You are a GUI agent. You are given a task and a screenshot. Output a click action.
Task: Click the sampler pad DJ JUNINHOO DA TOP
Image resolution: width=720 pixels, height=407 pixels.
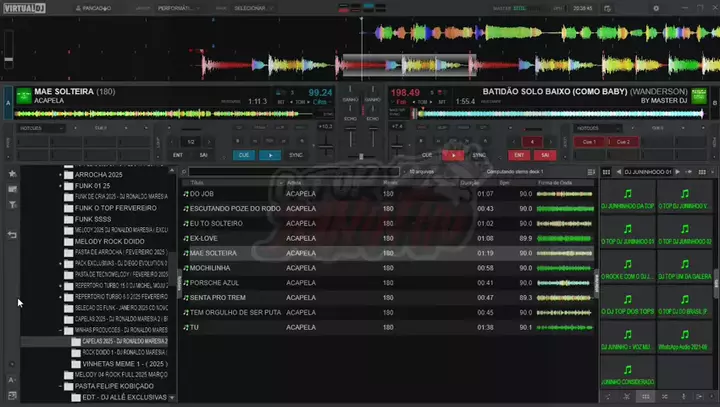[x=628, y=198]
